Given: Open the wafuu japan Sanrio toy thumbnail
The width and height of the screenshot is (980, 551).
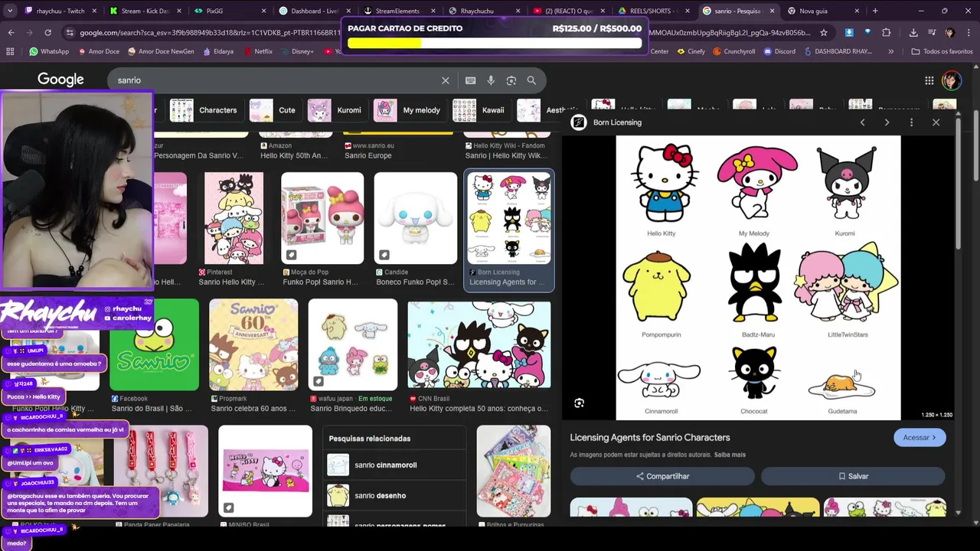Looking at the screenshot, I should [353, 345].
